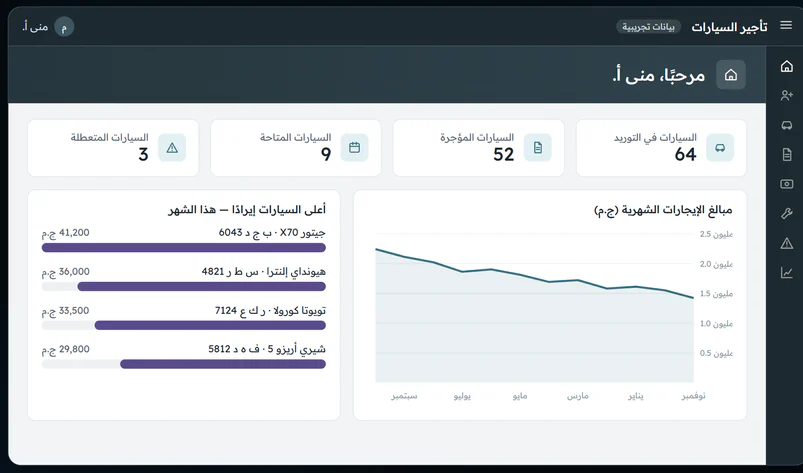Open the السيارات في التوريد card label
803x473 pixels.
655,138
